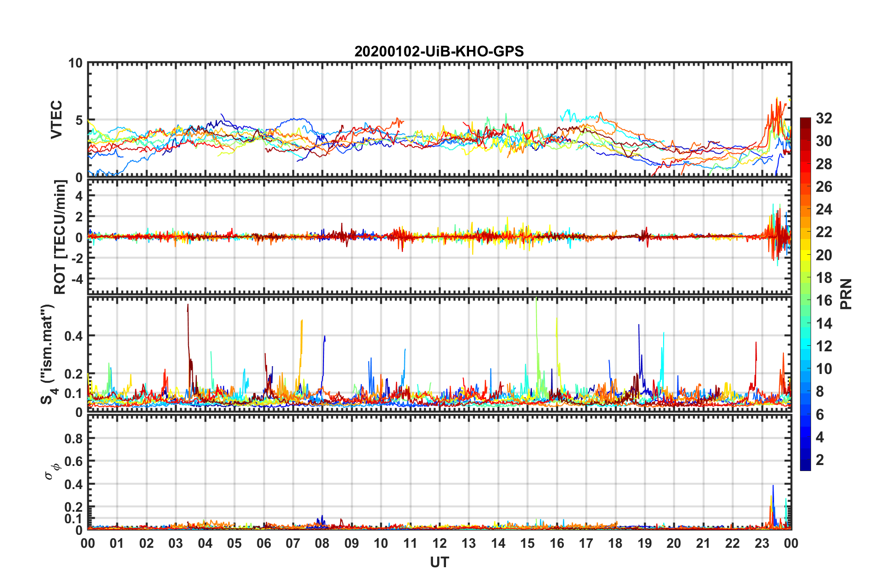Click VTEC y-axis tick 5
Screen dimensions: 879x588
pyautogui.click(x=79, y=120)
